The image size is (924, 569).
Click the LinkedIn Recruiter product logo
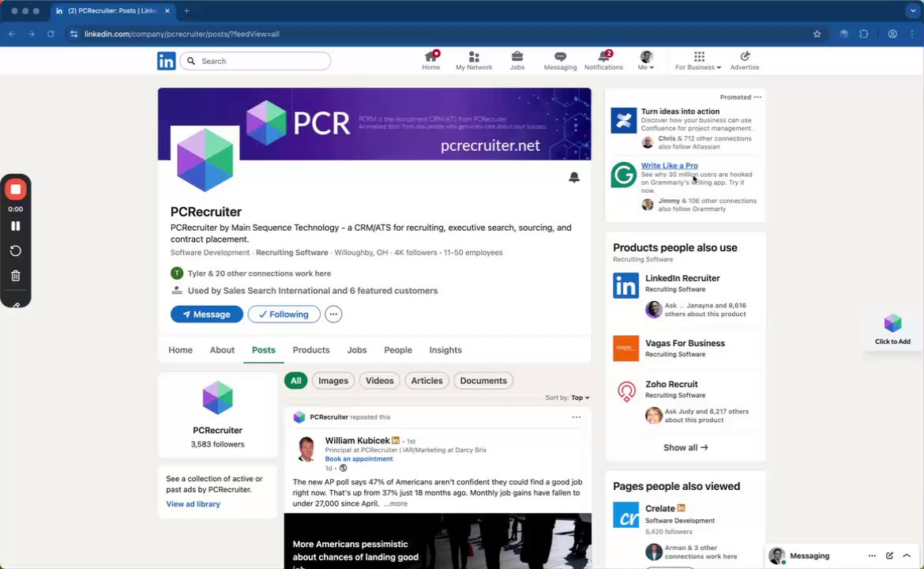point(625,285)
